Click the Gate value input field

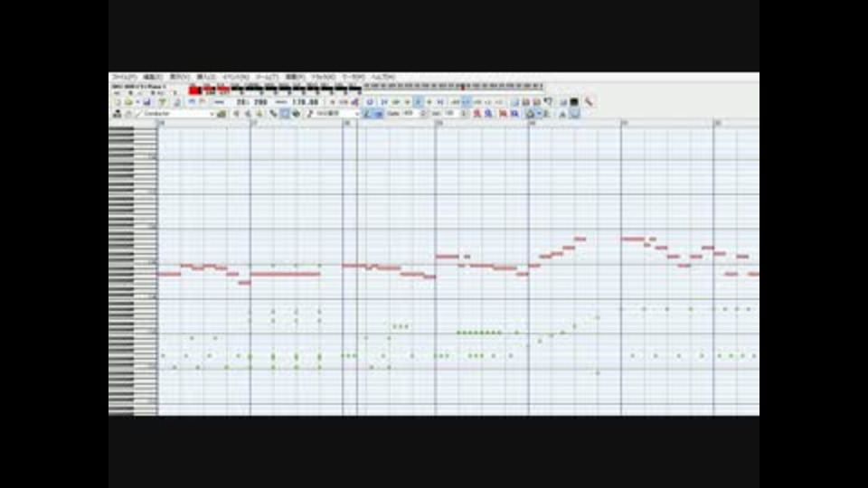click(x=410, y=114)
